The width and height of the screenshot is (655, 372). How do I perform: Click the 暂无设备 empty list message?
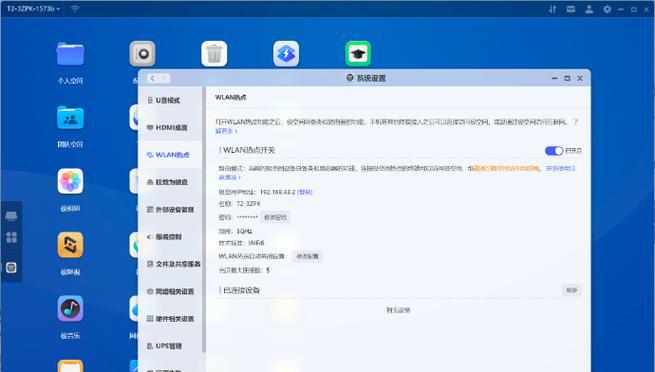pos(398,310)
